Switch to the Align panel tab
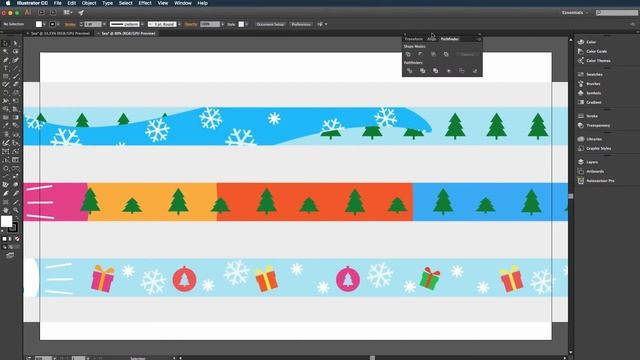 (431, 39)
